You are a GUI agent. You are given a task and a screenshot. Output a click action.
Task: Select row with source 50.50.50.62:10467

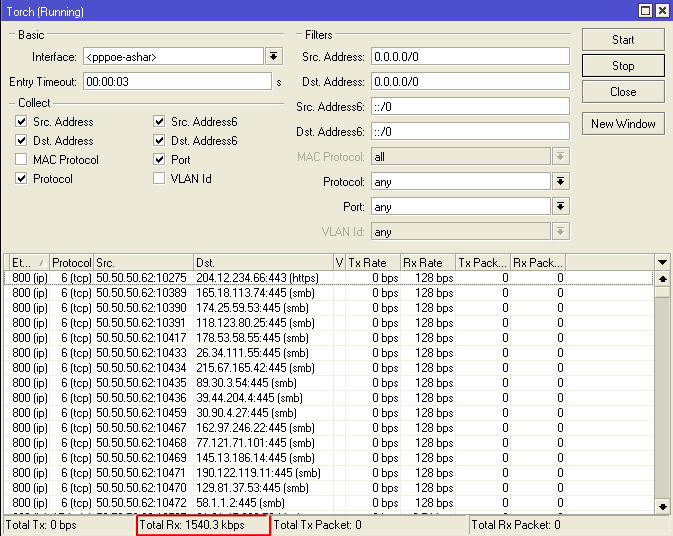(x=328, y=428)
